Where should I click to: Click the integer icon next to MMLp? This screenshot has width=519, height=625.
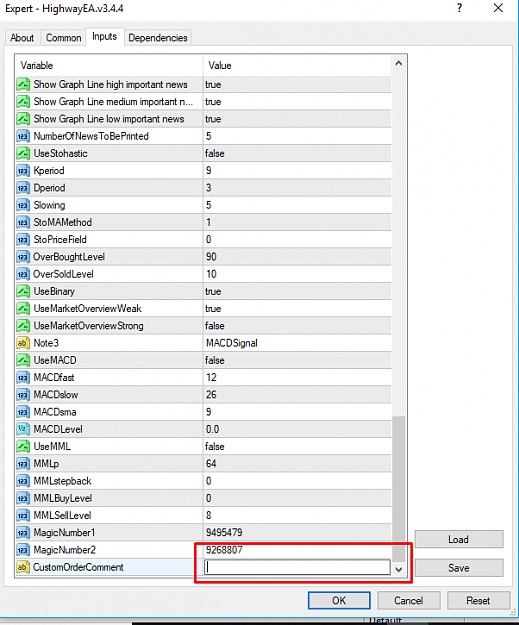[23, 464]
